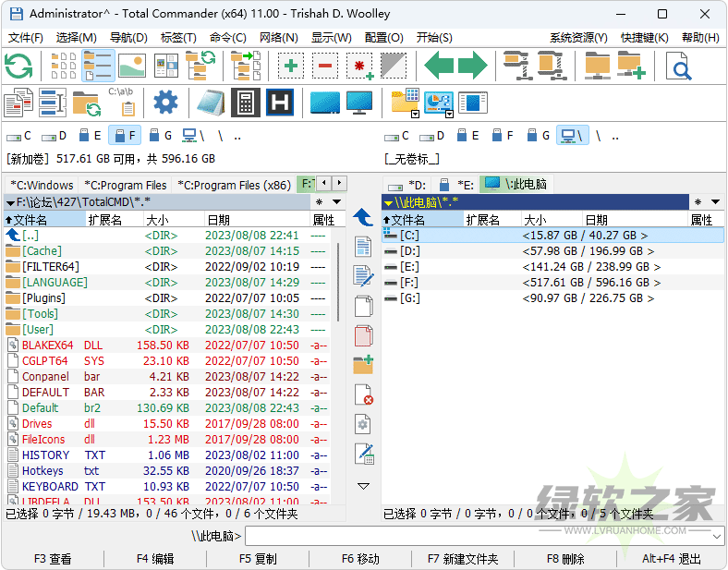Expand the command line history dropdown

(x=718, y=536)
